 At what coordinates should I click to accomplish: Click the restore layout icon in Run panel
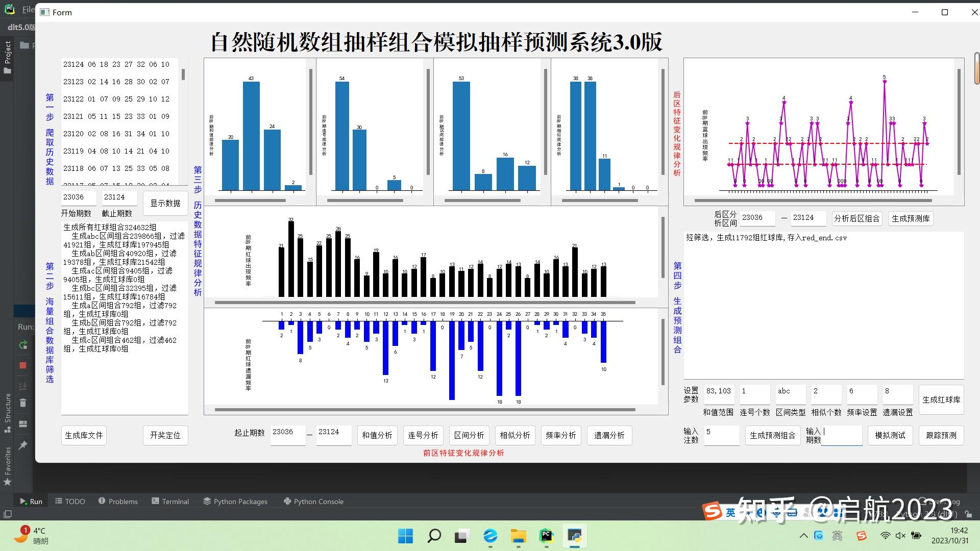(23, 424)
